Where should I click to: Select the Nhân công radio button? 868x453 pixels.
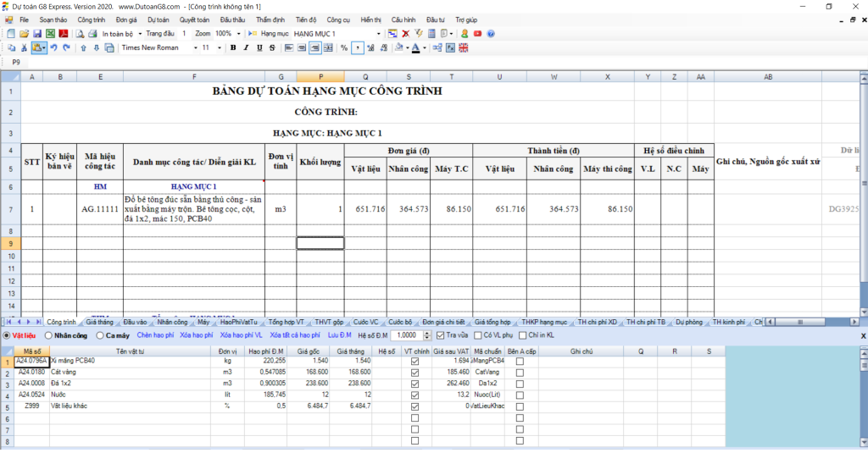click(49, 335)
